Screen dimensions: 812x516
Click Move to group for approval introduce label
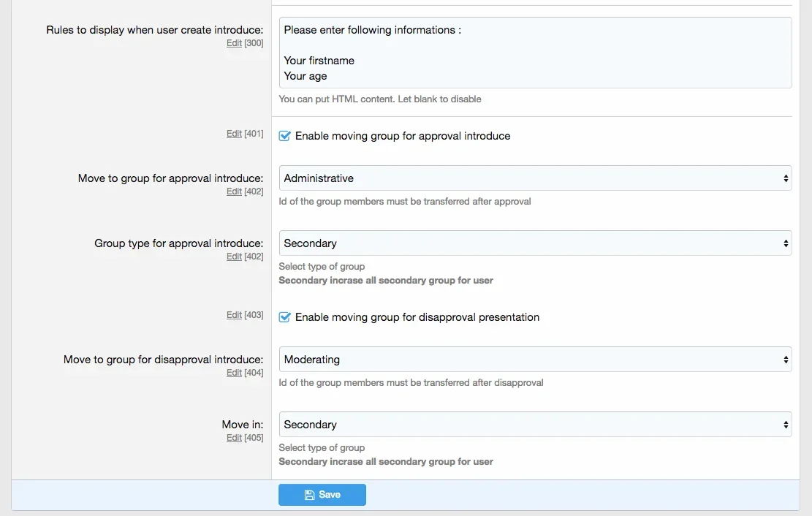click(170, 178)
